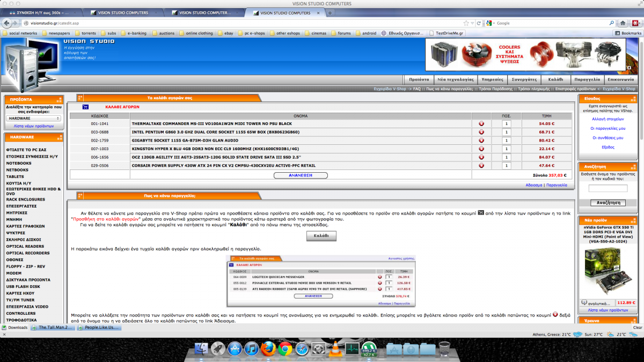Switch to Firefox in the Dock
The width and height of the screenshot is (644, 362).
coord(268,349)
